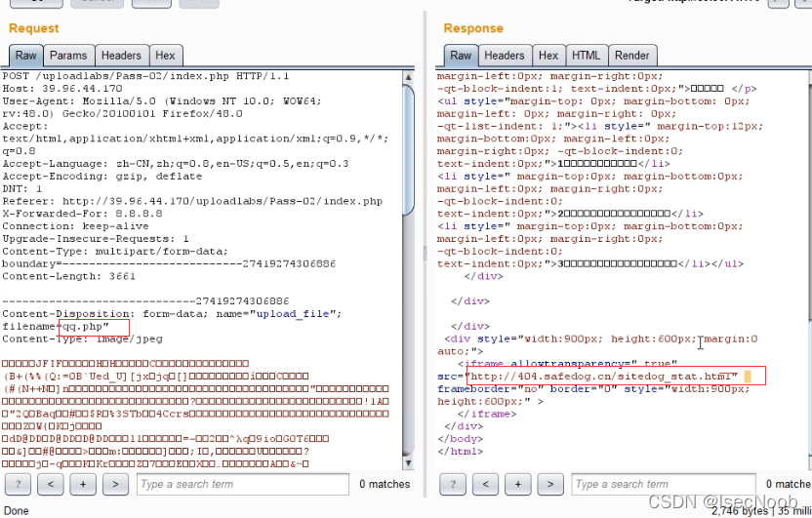Click the filename qq.php value

(86, 327)
